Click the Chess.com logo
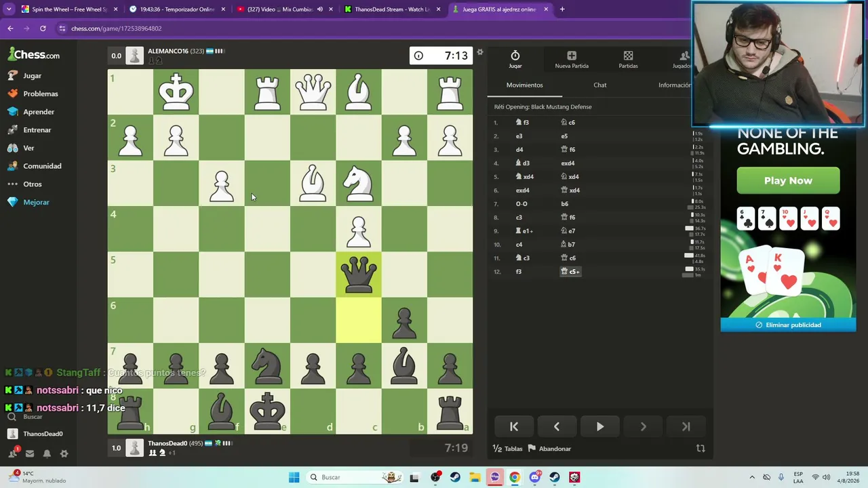The image size is (868, 488). click(34, 54)
